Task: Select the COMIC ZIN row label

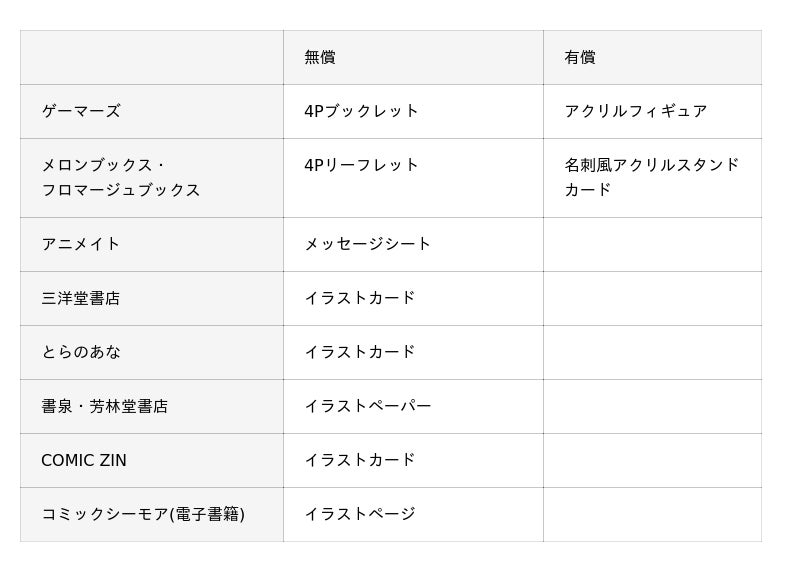Action: tap(84, 460)
